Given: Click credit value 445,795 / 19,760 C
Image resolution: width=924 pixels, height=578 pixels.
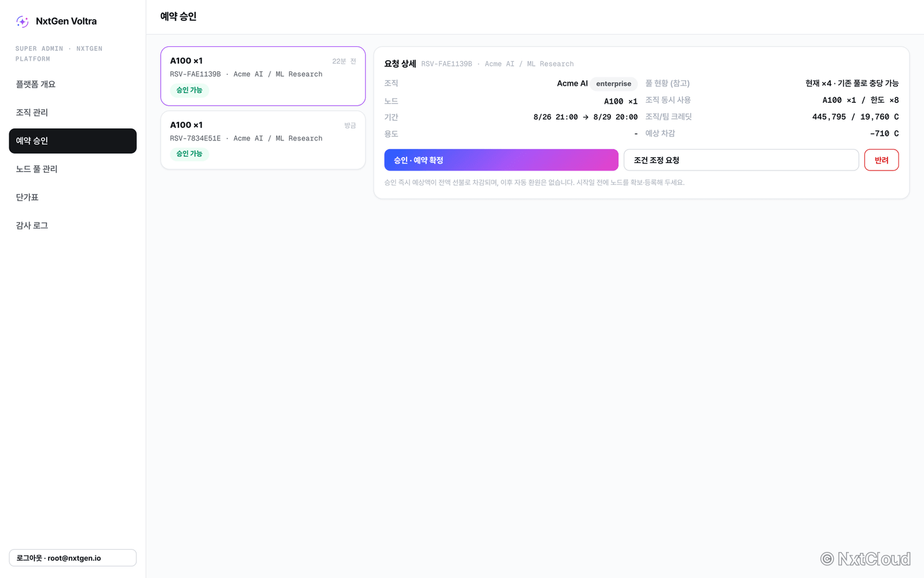Looking at the screenshot, I should (855, 117).
